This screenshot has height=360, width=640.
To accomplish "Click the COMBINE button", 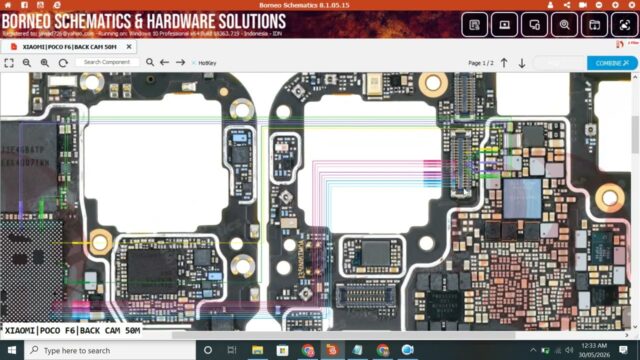I will coord(612,63).
